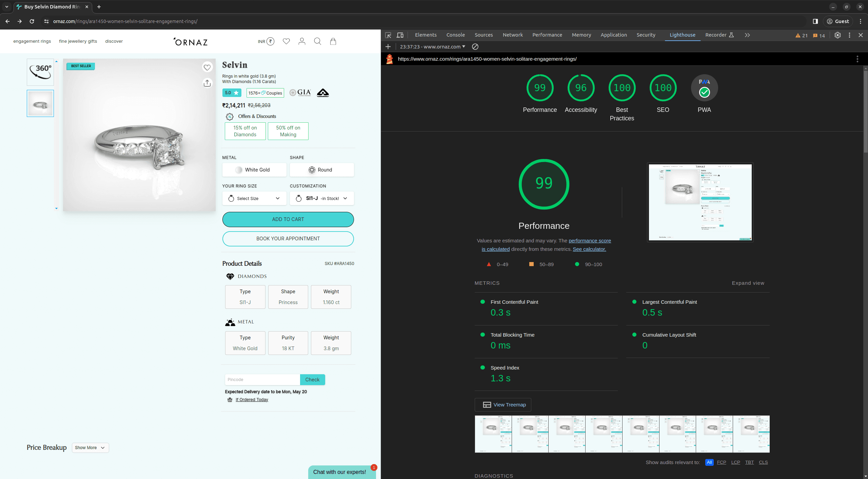The height and width of the screenshot is (479, 868).
Task: Choose the Round shape option
Action: click(x=322, y=170)
